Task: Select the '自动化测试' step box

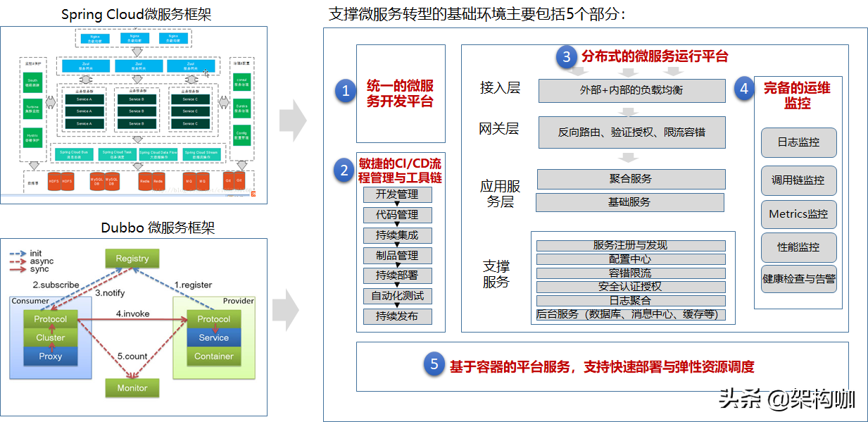Action: coord(397,296)
